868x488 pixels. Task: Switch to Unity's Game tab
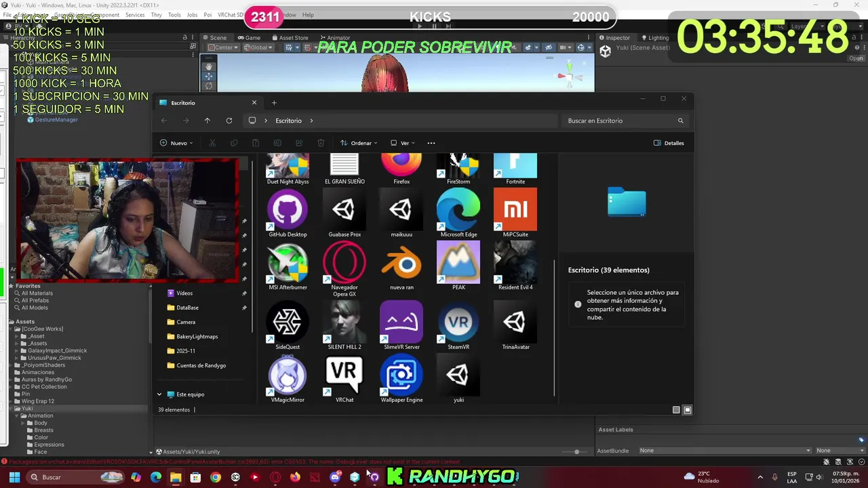pos(248,38)
